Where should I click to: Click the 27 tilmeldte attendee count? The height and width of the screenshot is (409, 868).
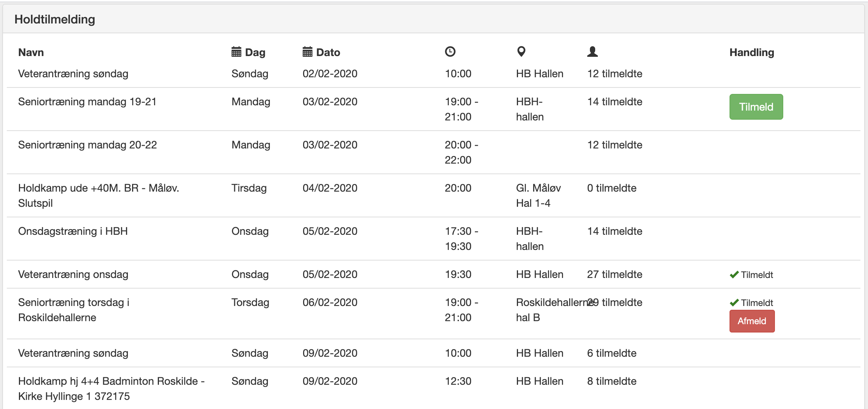[x=614, y=275]
